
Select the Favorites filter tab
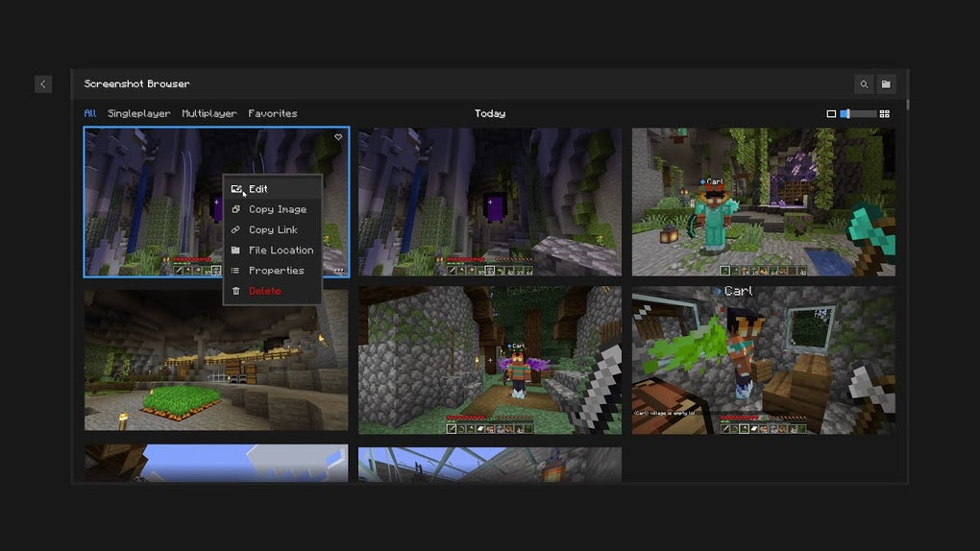pyautogui.click(x=273, y=113)
